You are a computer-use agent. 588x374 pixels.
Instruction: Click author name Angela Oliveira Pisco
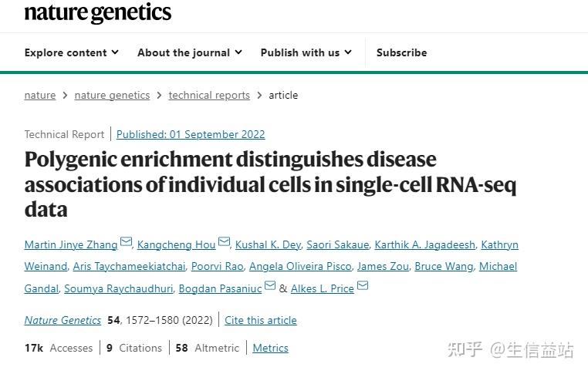(300, 266)
